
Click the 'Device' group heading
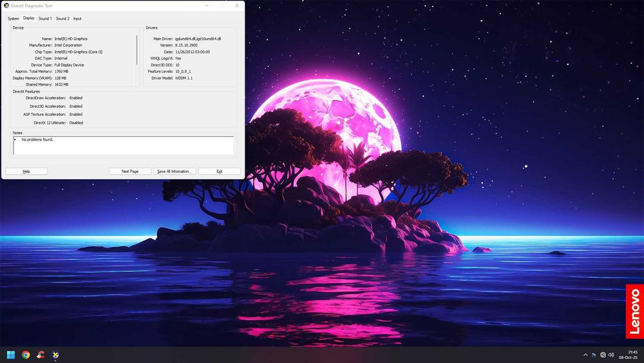pyautogui.click(x=18, y=28)
